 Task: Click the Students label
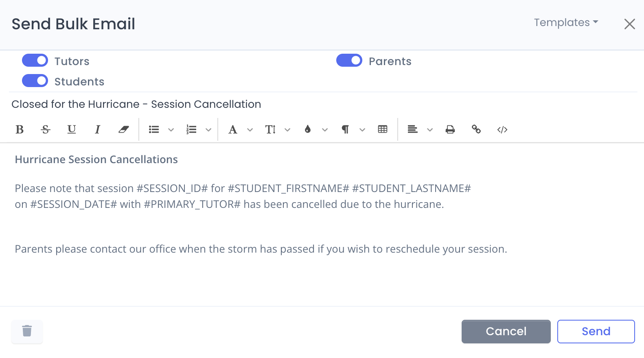click(79, 82)
